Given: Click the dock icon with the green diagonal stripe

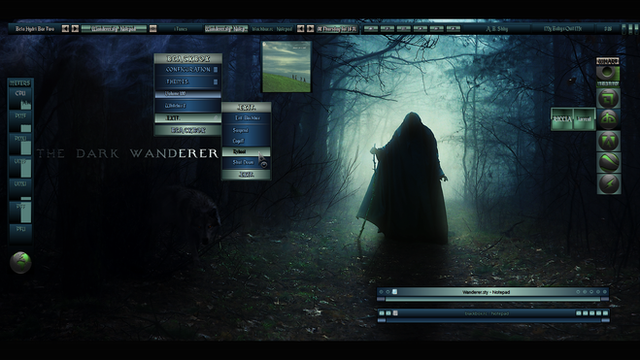Looking at the screenshot, I should [x=609, y=162].
